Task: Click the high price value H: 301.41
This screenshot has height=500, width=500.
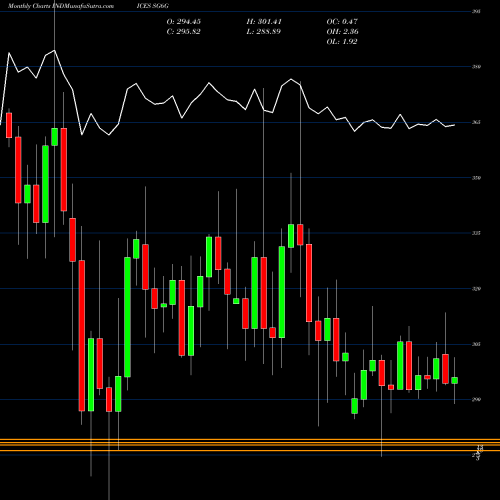Action: (264, 22)
